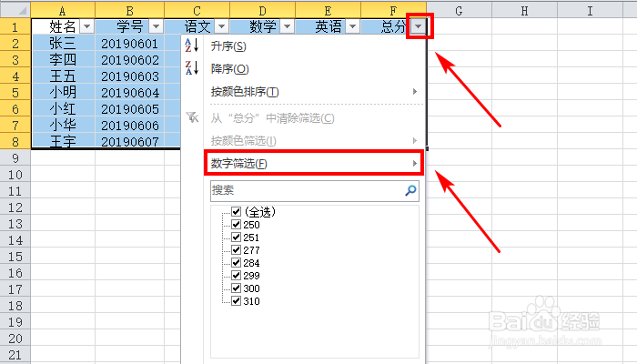
Task: Uncheck the 299 value checkbox
Action: tap(236, 275)
